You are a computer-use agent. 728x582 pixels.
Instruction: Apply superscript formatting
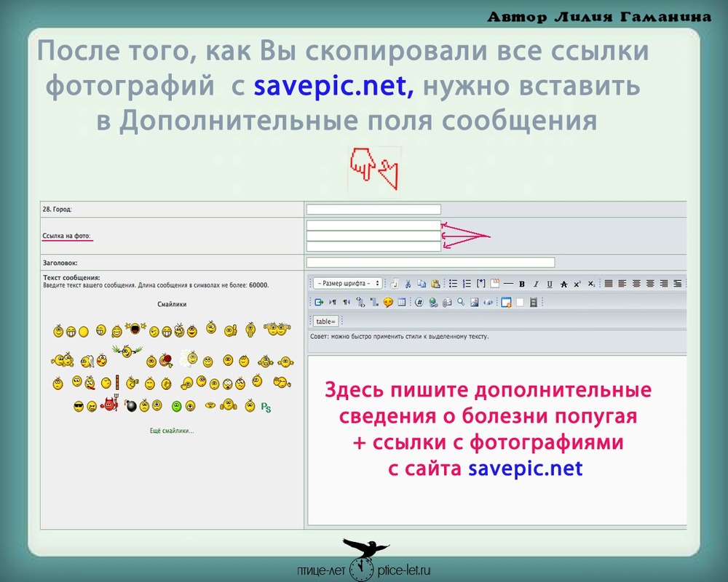point(577,284)
